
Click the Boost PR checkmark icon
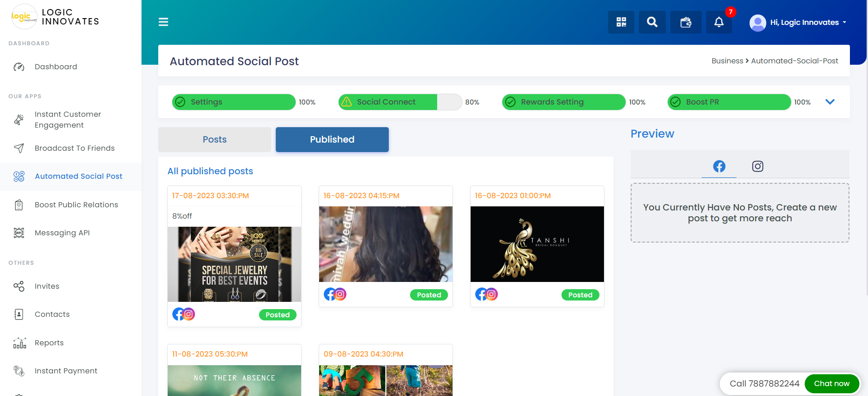tap(675, 102)
